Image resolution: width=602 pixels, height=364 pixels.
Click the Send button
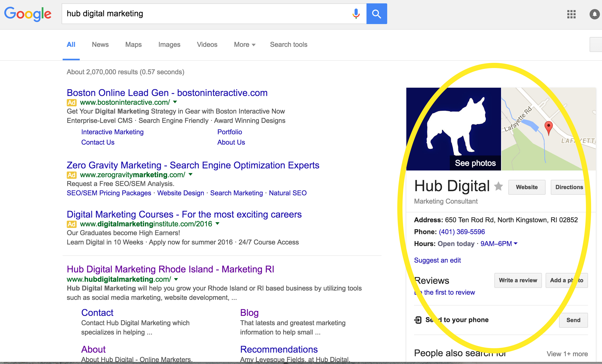click(x=573, y=320)
